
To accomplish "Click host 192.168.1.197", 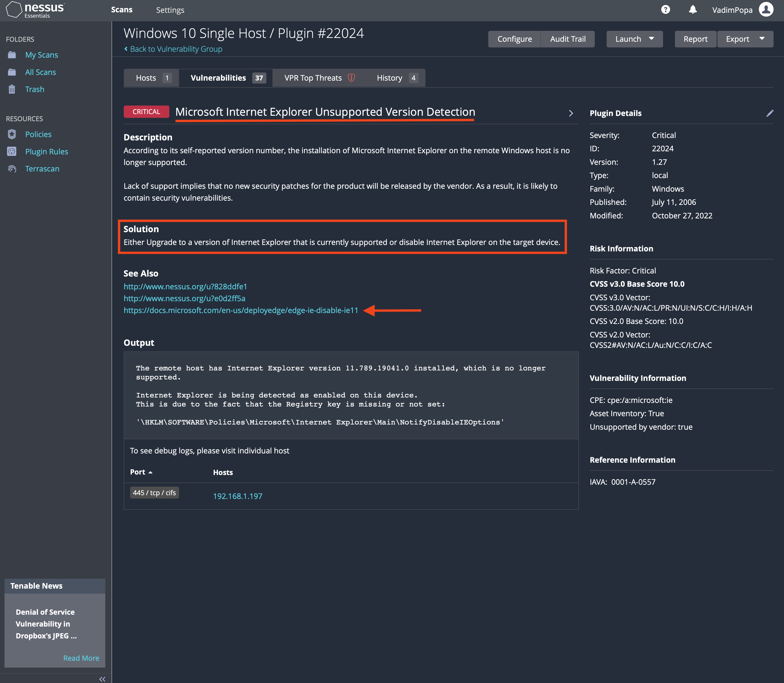I will 237,496.
